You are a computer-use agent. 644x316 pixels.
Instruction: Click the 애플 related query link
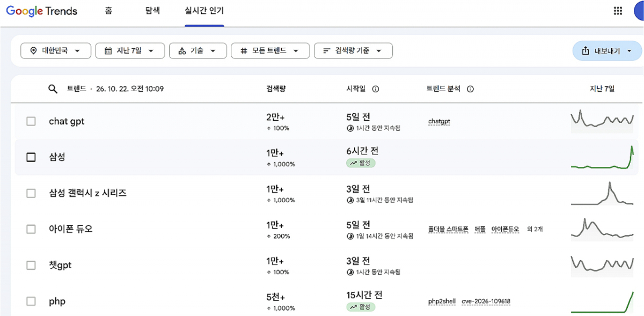point(480,229)
